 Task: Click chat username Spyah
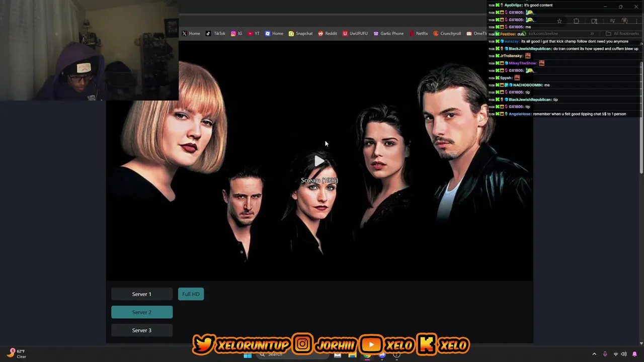[x=506, y=78]
